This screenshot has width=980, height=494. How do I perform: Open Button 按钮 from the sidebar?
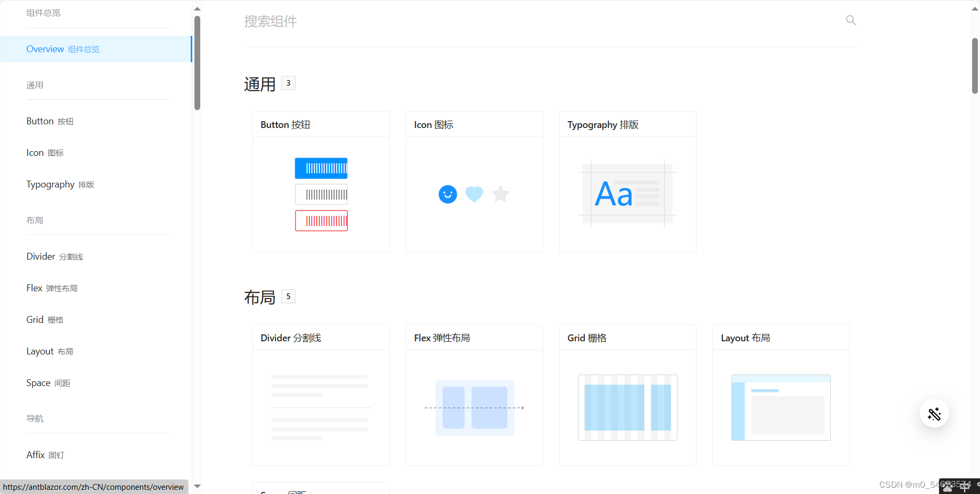[50, 121]
